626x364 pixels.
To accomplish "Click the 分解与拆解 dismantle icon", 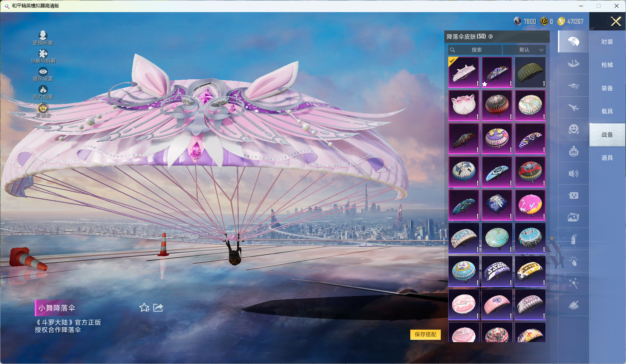I will pos(43,54).
